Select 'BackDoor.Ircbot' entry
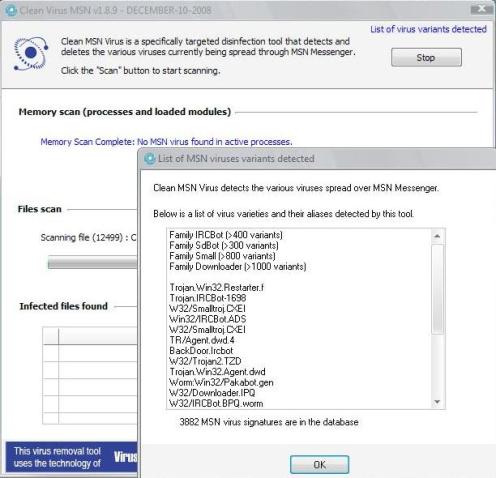The image size is (496, 478). coord(201,351)
